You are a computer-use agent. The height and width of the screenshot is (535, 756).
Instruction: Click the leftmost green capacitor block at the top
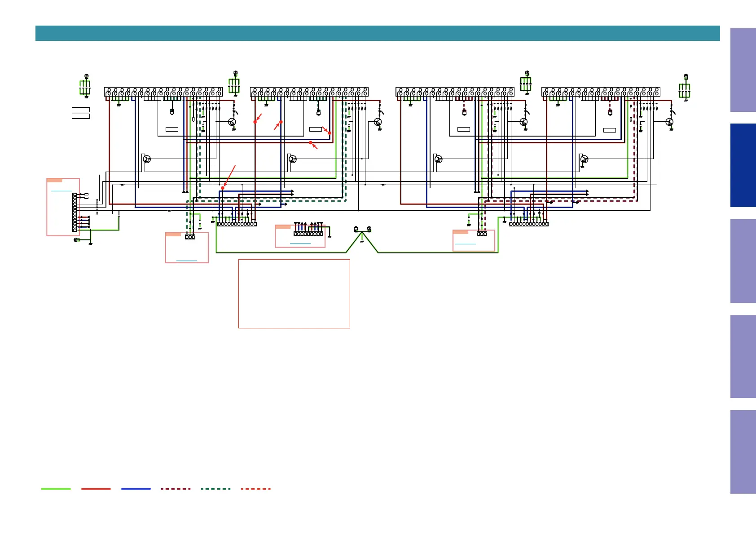coord(85,87)
